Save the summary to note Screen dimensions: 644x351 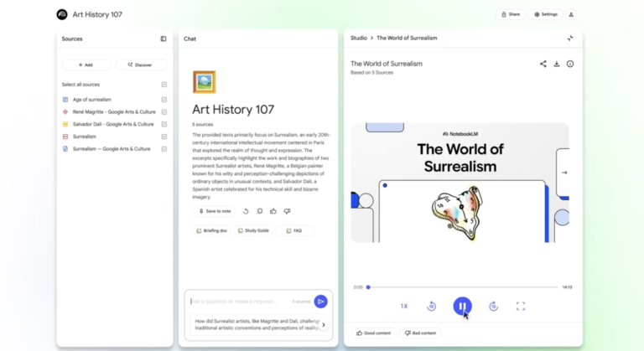(x=215, y=211)
